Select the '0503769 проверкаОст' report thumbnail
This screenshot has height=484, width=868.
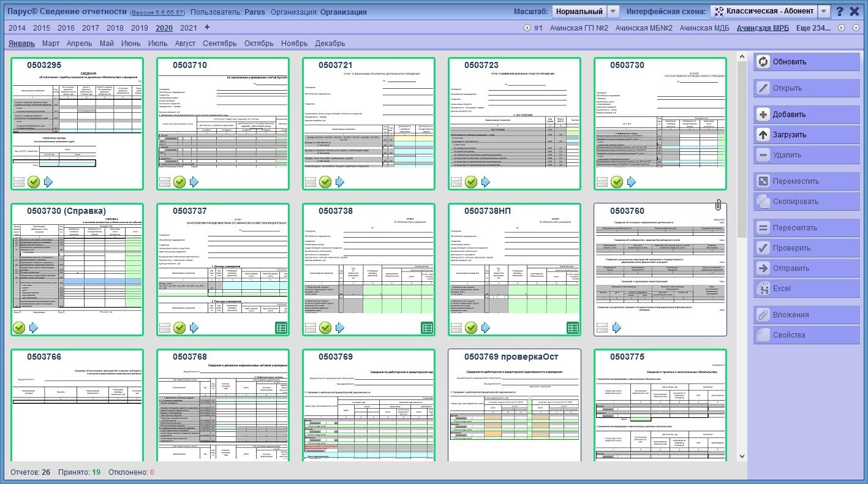click(x=515, y=405)
